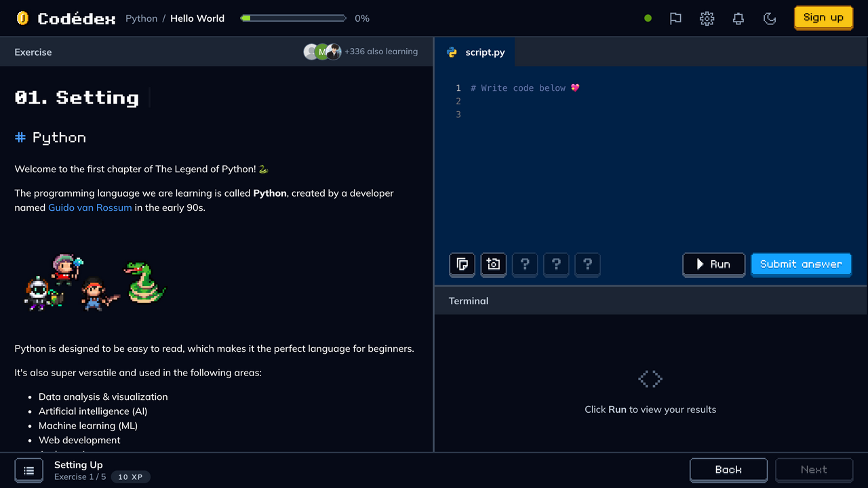Click the Back button

[728, 470]
